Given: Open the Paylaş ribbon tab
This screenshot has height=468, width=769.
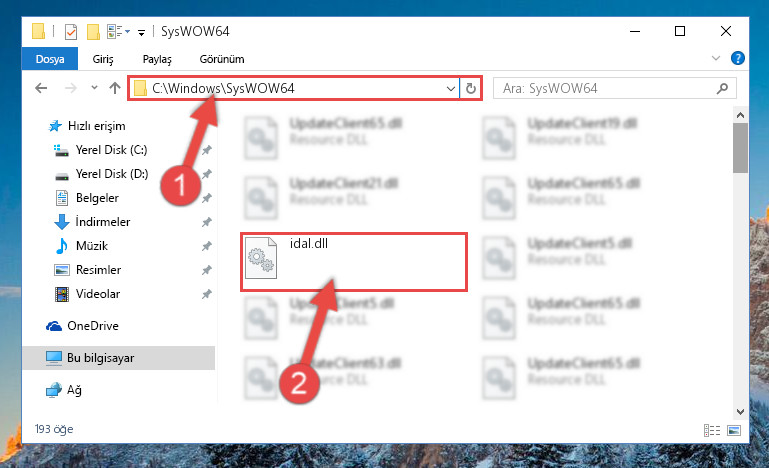Looking at the screenshot, I should click(x=157, y=59).
